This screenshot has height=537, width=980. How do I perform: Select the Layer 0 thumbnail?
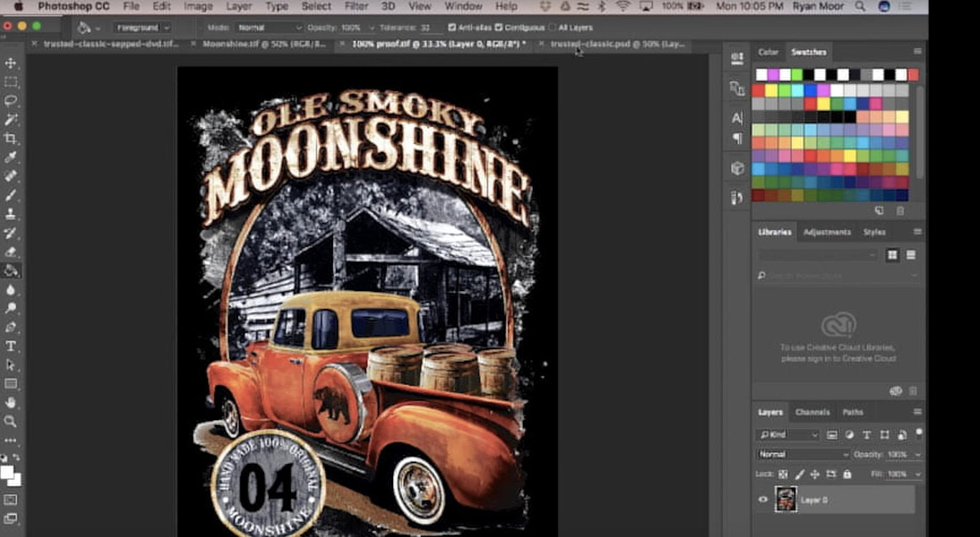point(786,499)
